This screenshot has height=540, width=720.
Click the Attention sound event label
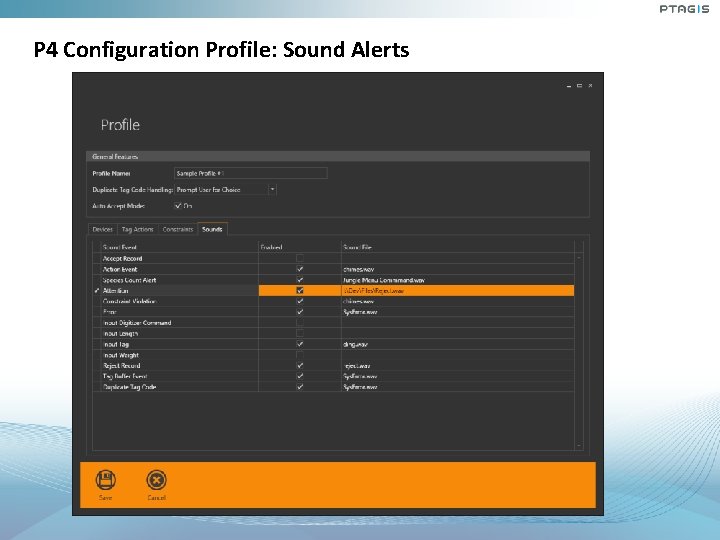click(115, 291)
